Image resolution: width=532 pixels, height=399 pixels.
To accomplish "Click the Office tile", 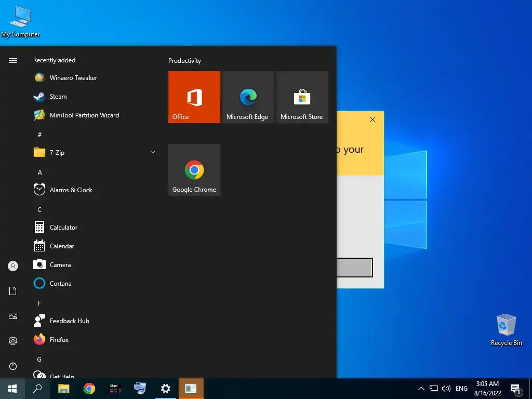I will pyautogui.click(x=194, y=97).
